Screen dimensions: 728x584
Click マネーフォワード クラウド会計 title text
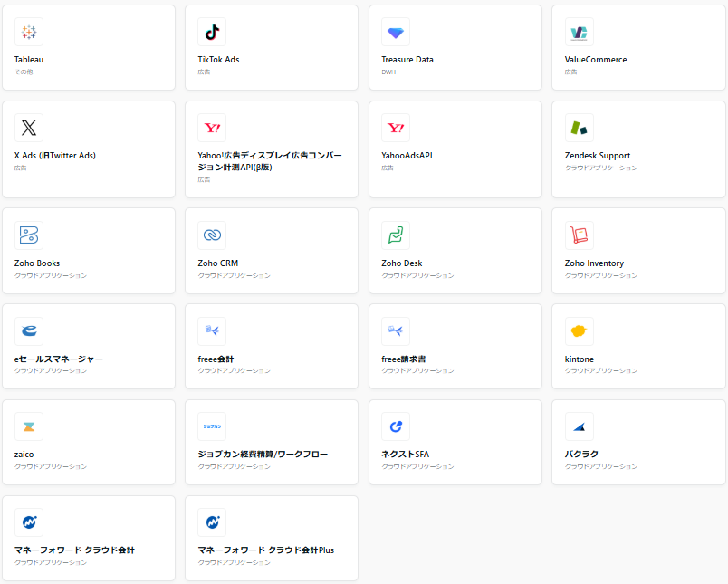tap(74, 550)
